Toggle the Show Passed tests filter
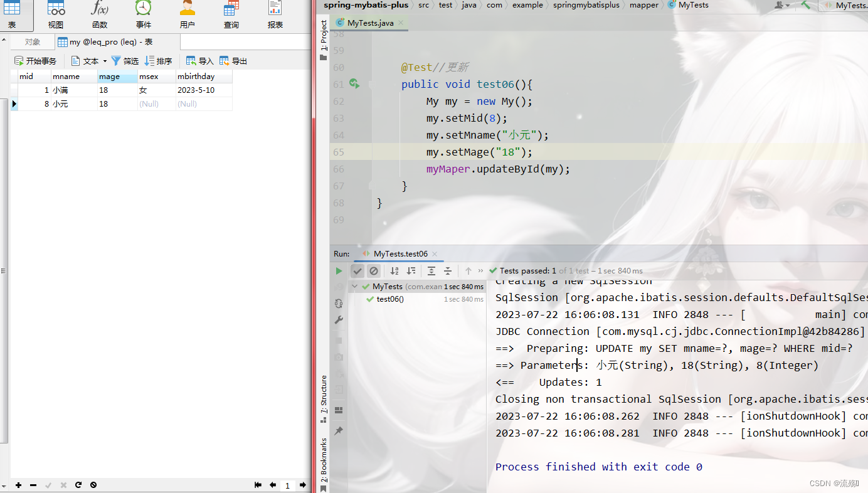The height and width of the screenshot is (493, 868). (357, 270)
